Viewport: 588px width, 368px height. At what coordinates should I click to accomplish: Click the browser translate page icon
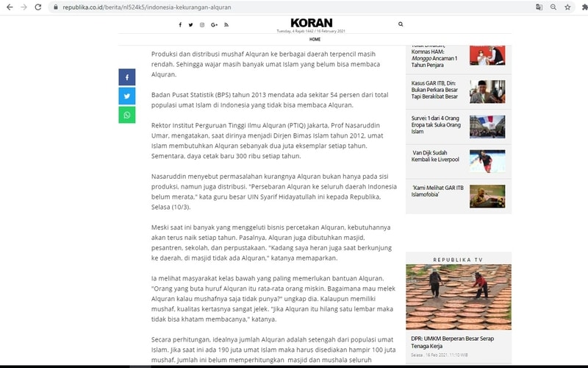(x=539, y=7)
